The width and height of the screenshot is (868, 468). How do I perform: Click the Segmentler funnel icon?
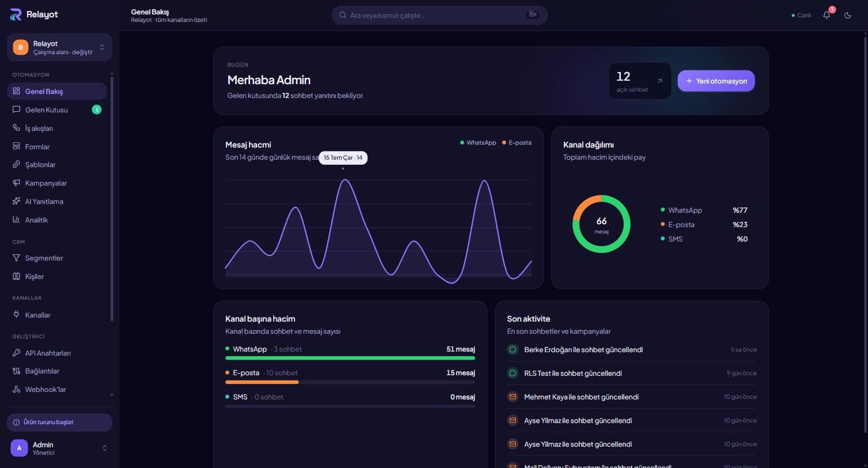click(x=16, y=258)
